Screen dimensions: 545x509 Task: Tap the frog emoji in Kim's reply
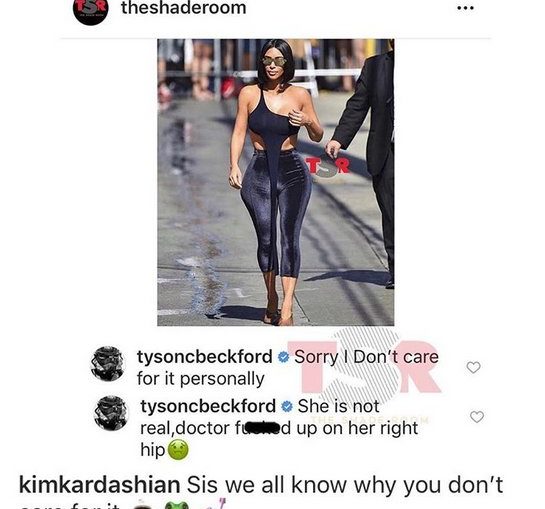click(x=176, y=506)
